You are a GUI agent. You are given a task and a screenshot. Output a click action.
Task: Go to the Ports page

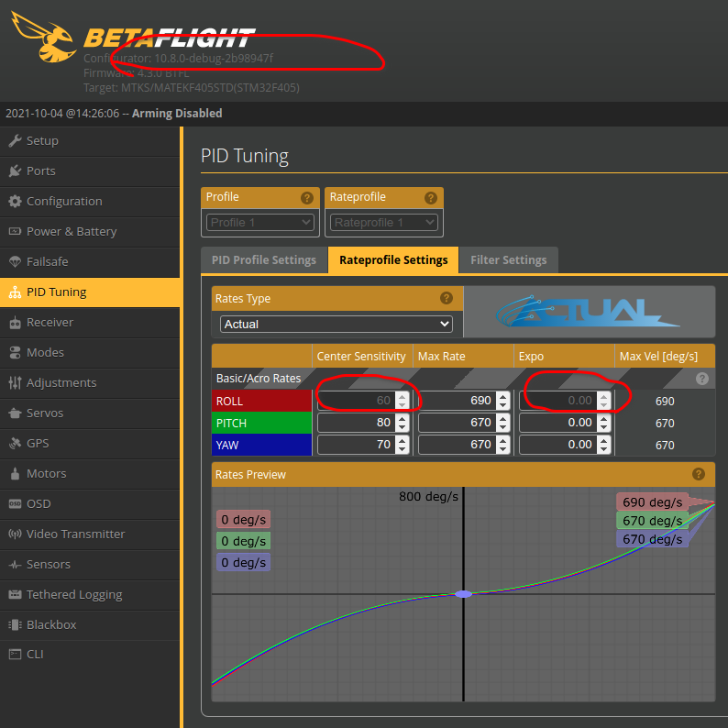(x=90, y=171)
